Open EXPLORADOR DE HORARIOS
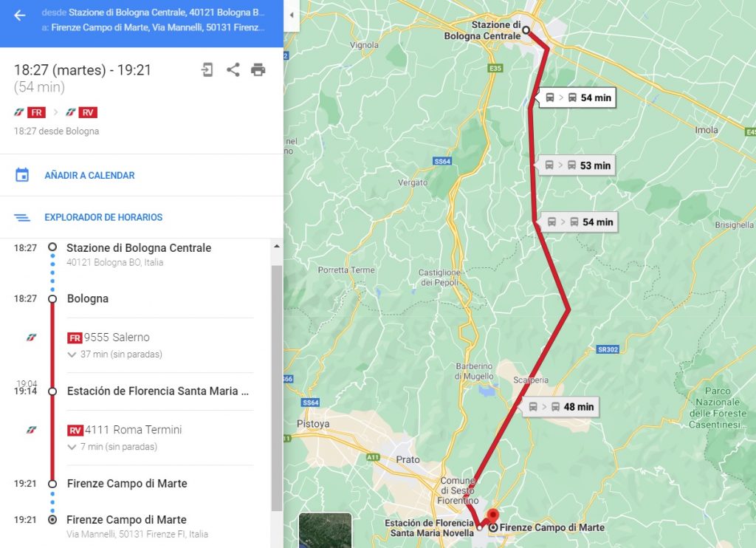The image size is (756, 548). [x=103, y=218]
